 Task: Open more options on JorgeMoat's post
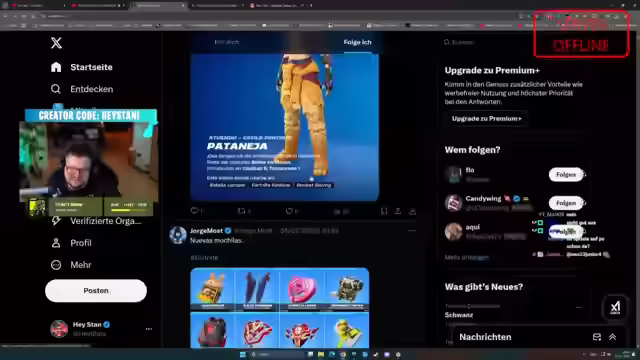(411, 231)
